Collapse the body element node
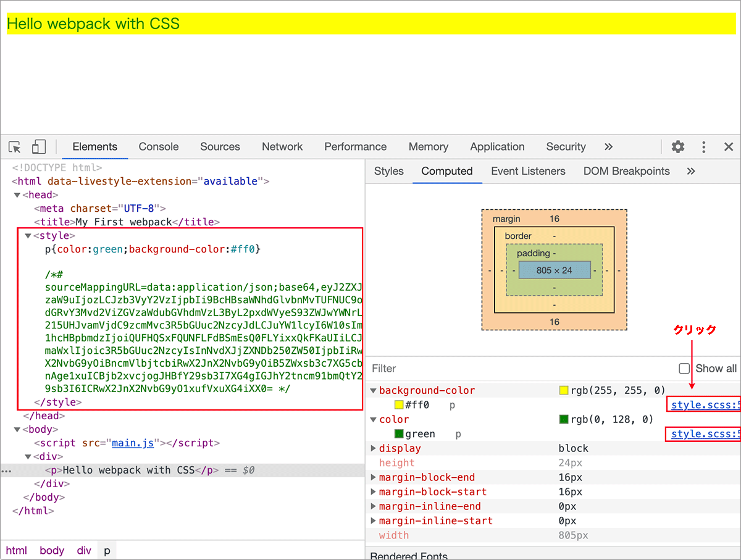741x560 pixels. pyautogui.click(x=17, y=430)
